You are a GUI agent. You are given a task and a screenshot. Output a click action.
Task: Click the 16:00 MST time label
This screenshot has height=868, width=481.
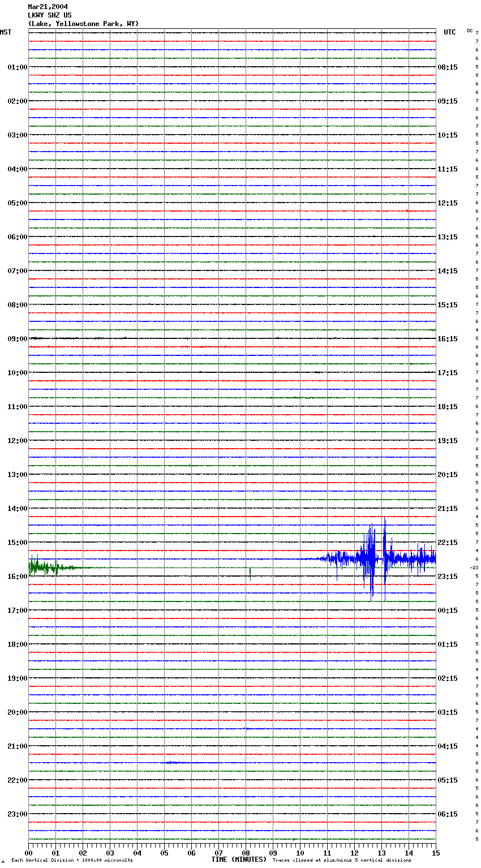[x=18, y=577]
